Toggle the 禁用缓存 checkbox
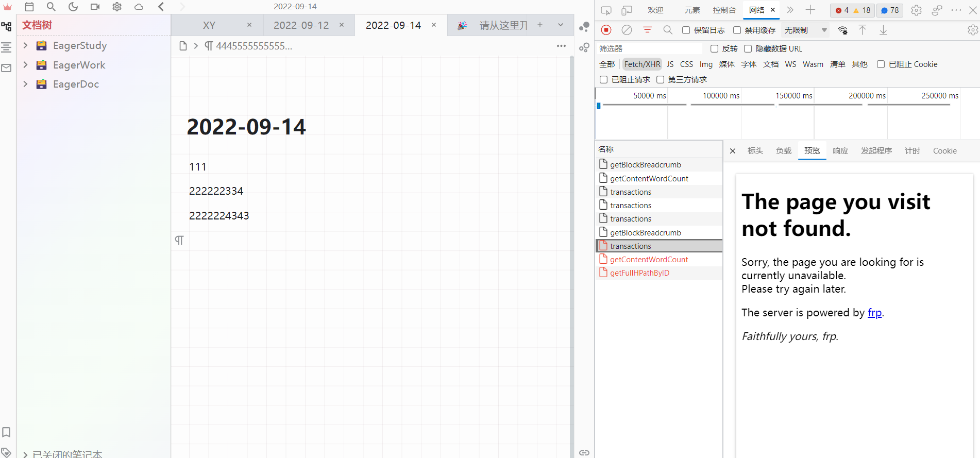 click(x=737, y=30)
